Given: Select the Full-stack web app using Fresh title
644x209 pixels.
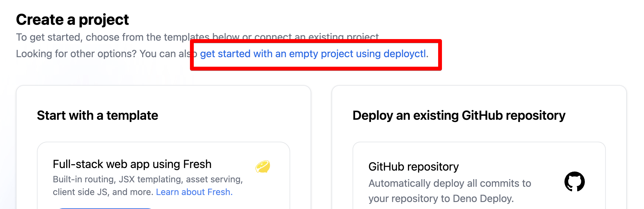Looking at the screenshot, I should (132, 164).
